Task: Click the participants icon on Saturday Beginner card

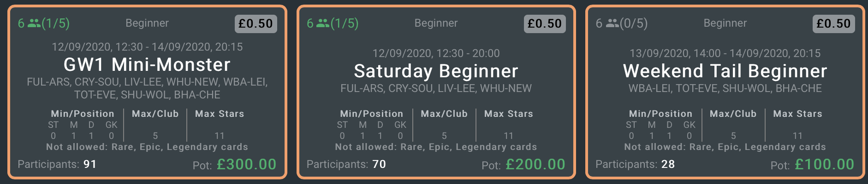Action: [x=323, y=23]
